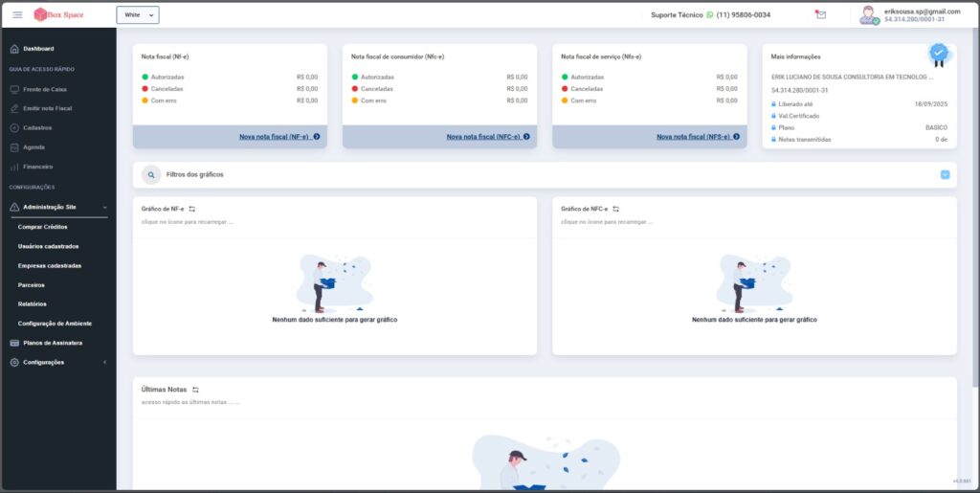Go to Planos de Assinatura
This screenshot has width=980, height=493.
point(53,343)
